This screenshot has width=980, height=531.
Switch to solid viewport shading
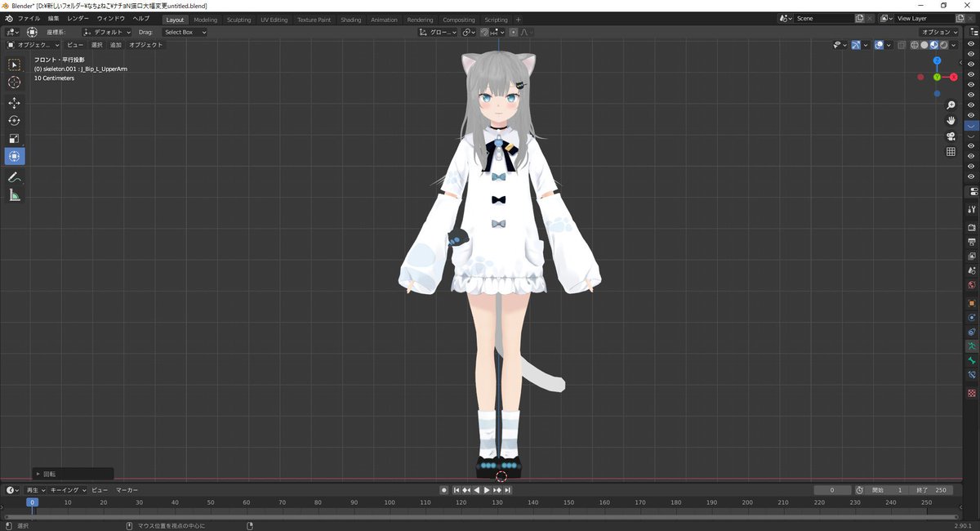pyautogui.click(x=924, y=45)
